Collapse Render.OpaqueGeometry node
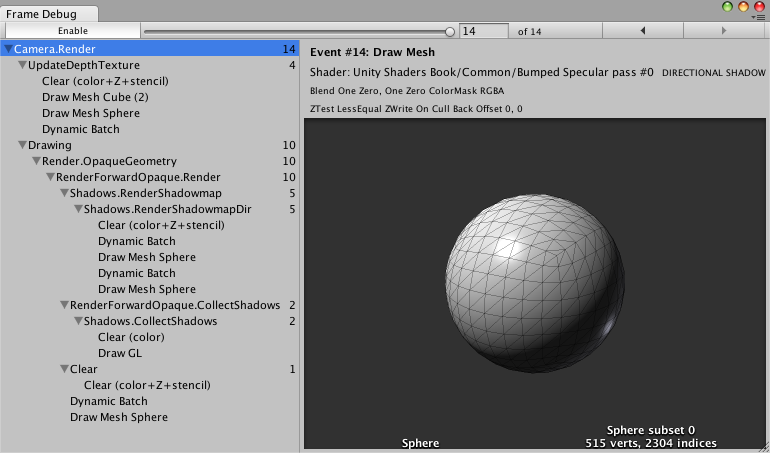 [36, 161]
